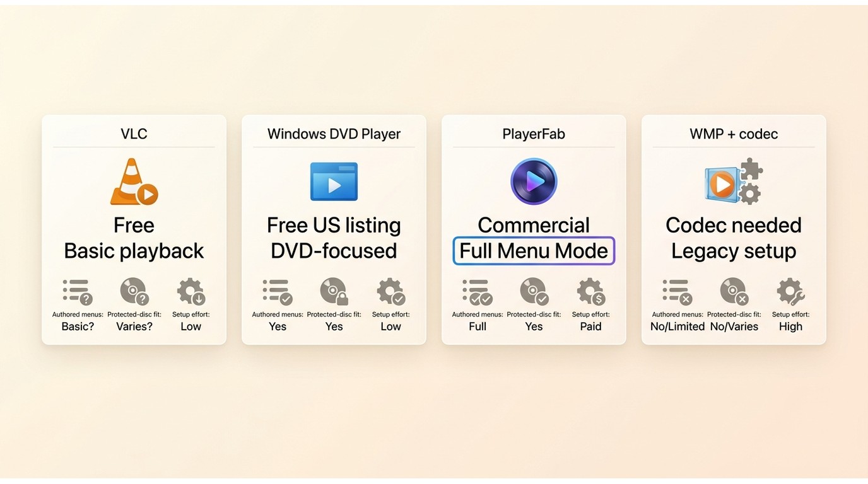Click Windows DVD Player authored menus icon
The width and height of the screenshot is (868, 484).
click(x=278, y=292)
